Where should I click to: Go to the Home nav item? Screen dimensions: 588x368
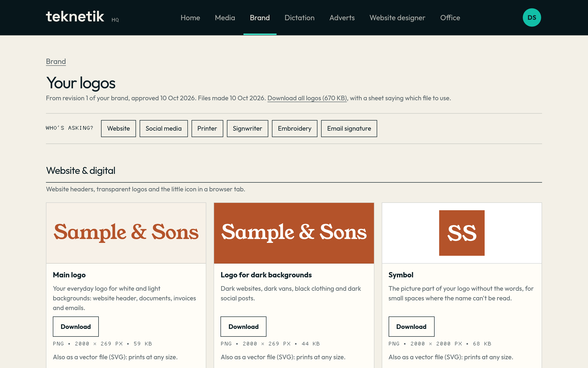190,18
